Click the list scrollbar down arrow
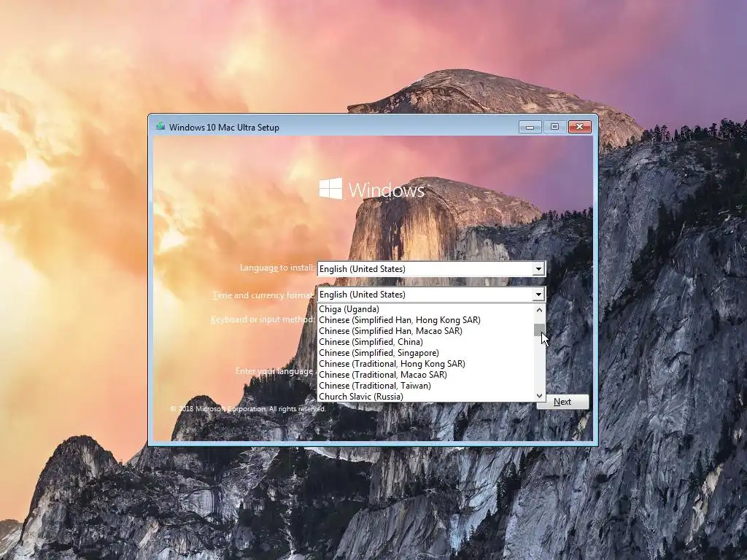Image resolution: width=747 pixels, height=560 pixels. 539,396
